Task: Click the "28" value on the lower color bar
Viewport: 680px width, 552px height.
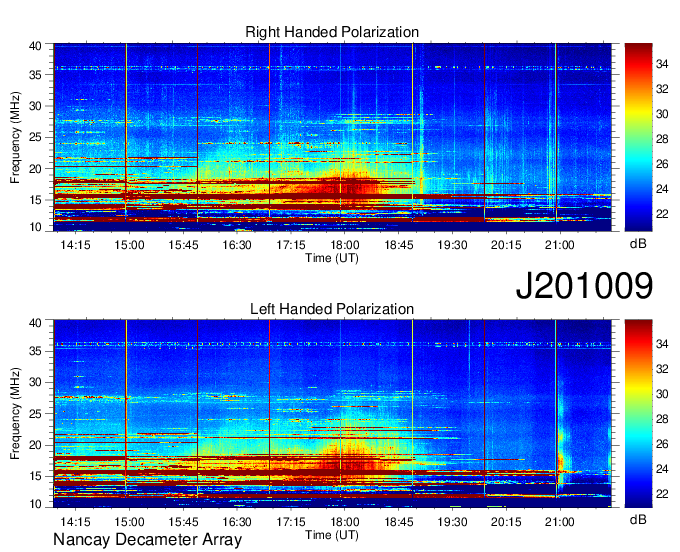Action: [x=662, y=419]
